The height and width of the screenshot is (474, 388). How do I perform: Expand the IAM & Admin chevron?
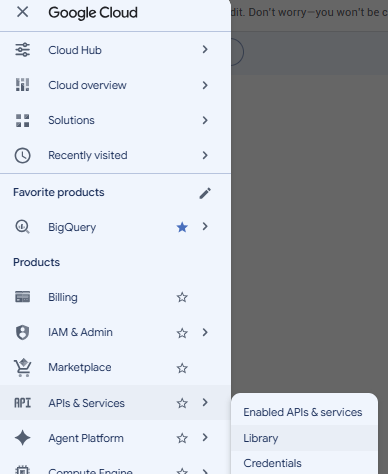pyautogui.click(x=205, y=332)
